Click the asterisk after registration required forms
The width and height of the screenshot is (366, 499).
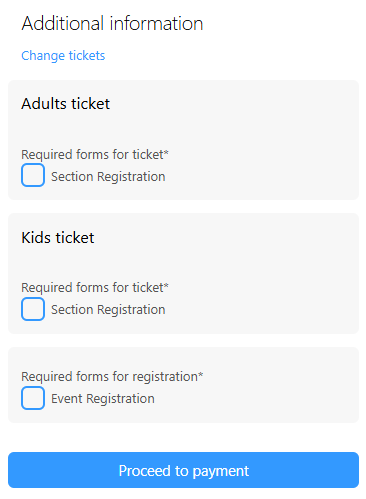(201, 374)
